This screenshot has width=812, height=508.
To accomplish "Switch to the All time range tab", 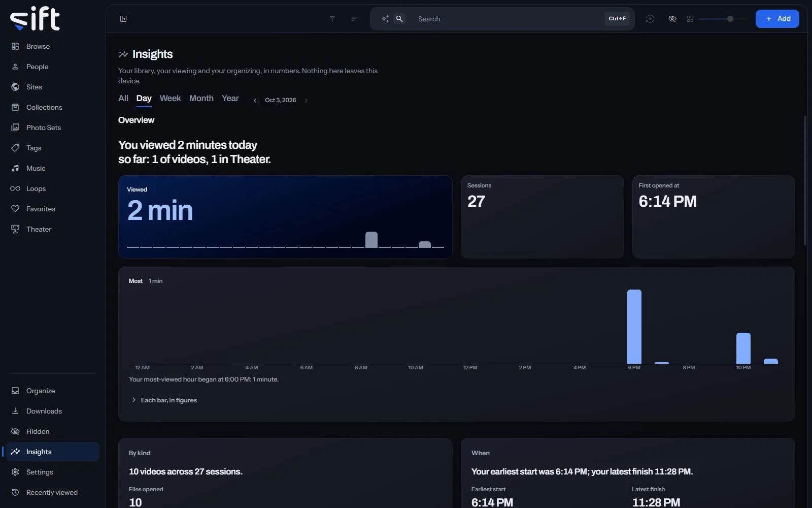I will (x=123, y=99).
